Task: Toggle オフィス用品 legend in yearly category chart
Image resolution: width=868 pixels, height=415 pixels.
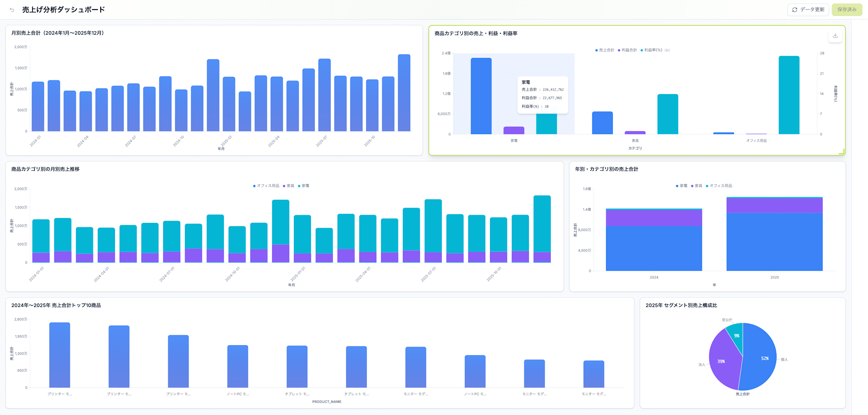Action: [719, 186]
